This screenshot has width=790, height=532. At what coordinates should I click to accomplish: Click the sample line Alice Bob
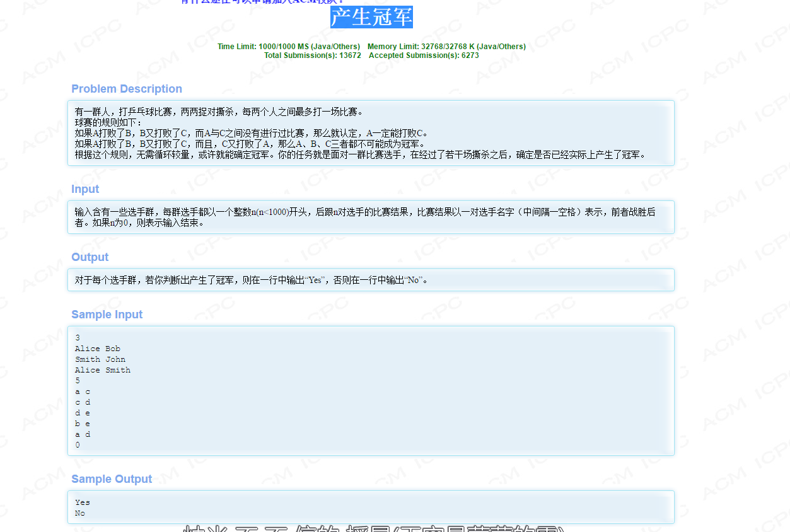coord(98,349)
